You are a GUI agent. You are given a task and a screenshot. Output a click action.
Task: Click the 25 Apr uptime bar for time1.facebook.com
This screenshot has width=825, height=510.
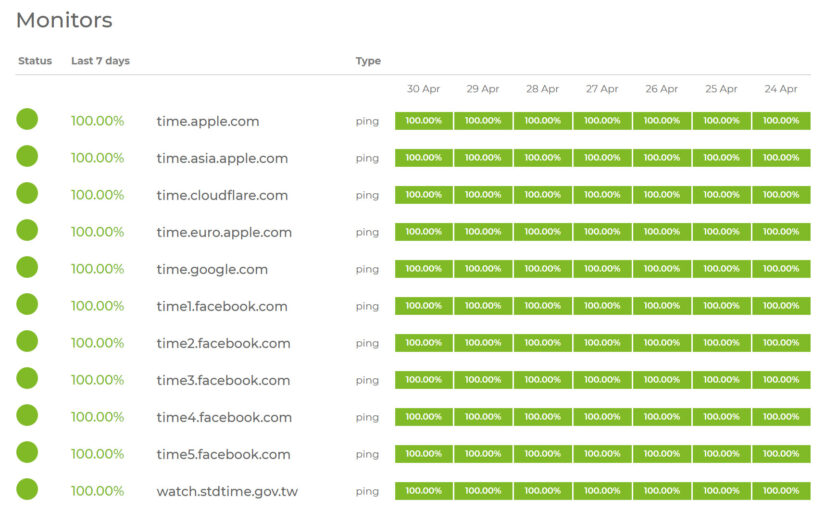click(721, 306)
